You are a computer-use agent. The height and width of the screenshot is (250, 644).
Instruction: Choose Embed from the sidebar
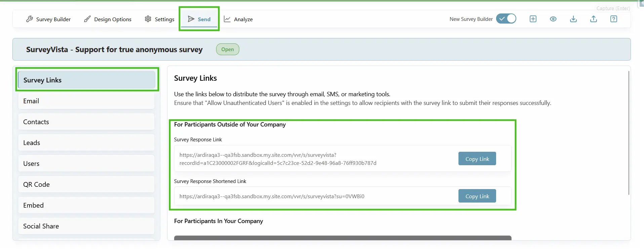click(x=86, y=205)
